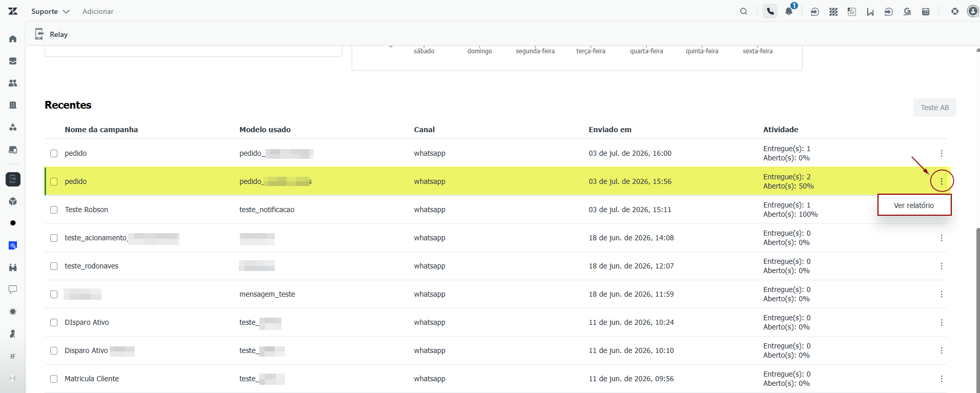Tick the checkbox for the mensagem_teste row
Viewport: 980px width, 393px height.
[54, 294]
